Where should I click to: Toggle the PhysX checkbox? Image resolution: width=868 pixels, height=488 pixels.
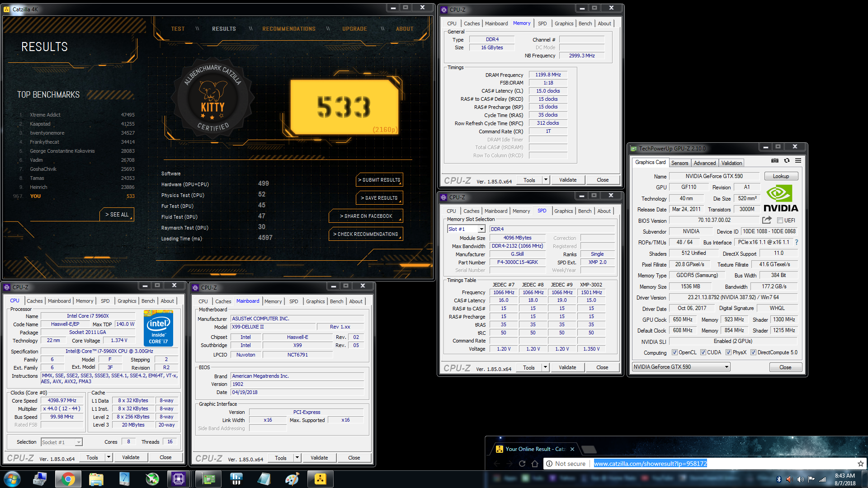728,352
